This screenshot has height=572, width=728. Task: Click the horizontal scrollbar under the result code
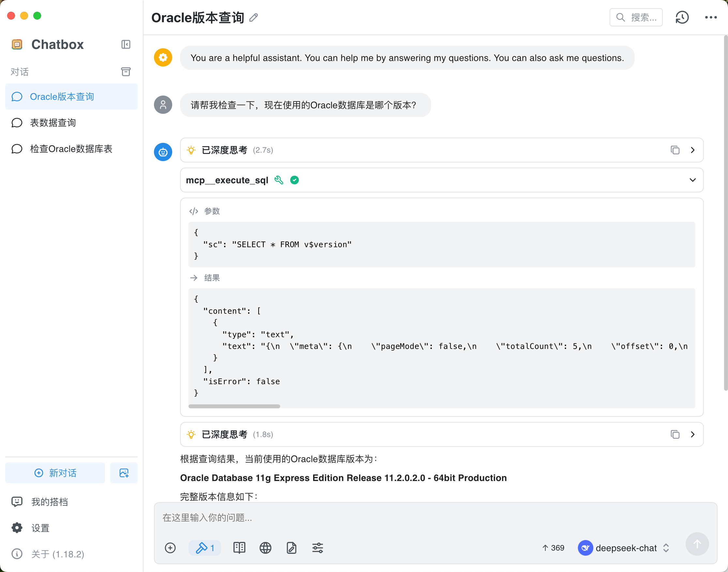[x=234, y=406]
